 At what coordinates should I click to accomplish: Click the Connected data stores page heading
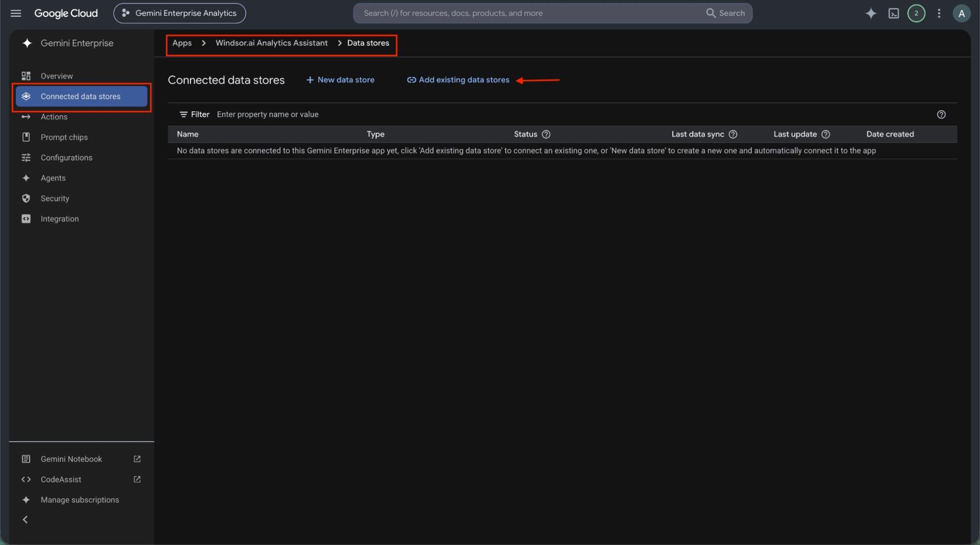click(x=226, y=80)
